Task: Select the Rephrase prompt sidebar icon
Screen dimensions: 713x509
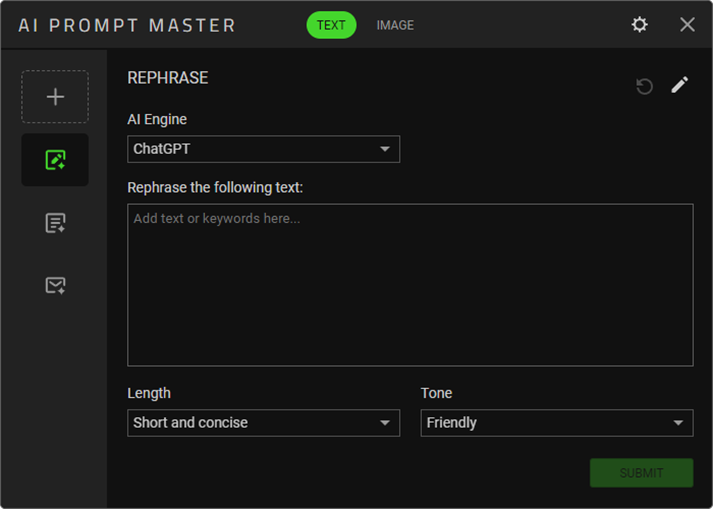Action: [x=55, y=160]
